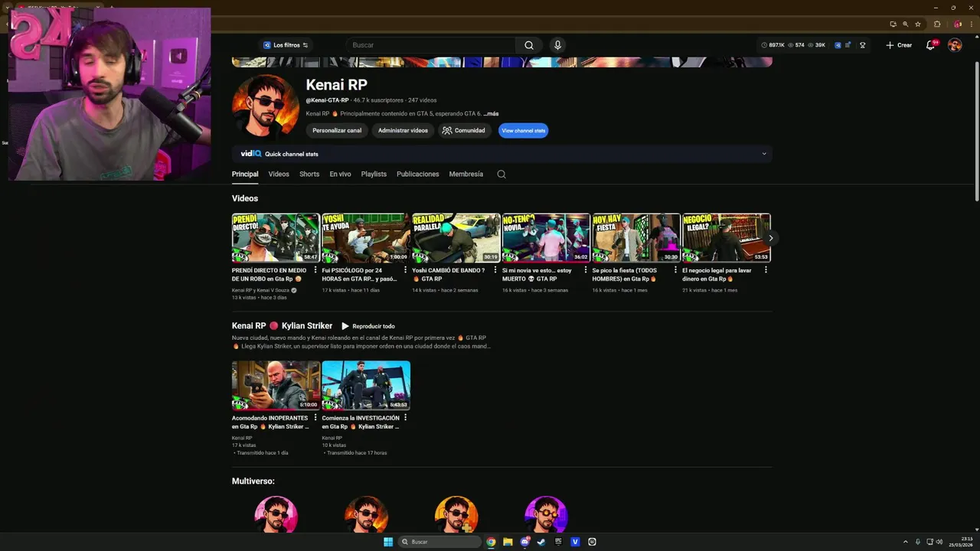
Task: Open Discord from the taskbar
Action: tap(524, 542)
